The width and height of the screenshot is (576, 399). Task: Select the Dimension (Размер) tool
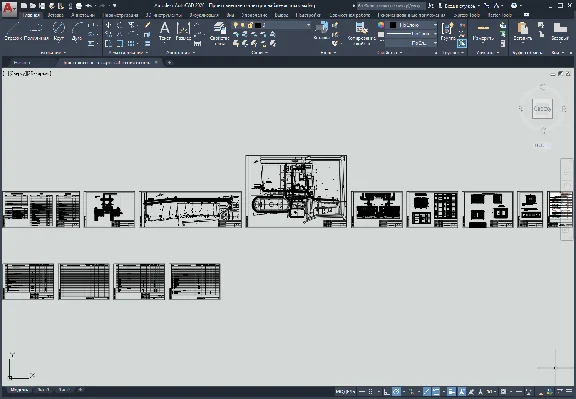click(x=183, y=31)
